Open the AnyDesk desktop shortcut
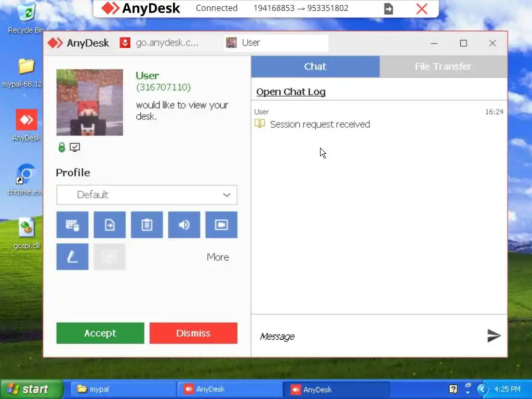Image resolution: width=532 pixels, height=399 pixels. click(x=26, y=125)
